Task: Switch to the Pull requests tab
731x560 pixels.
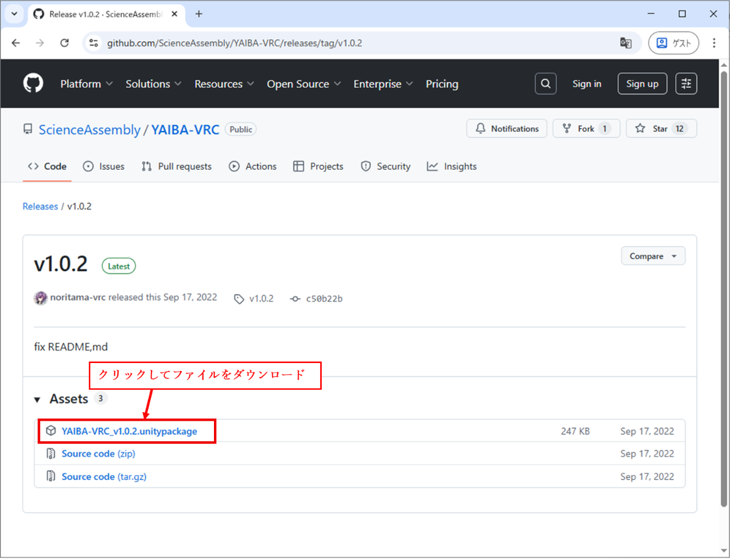Action: tap(176, 167)
